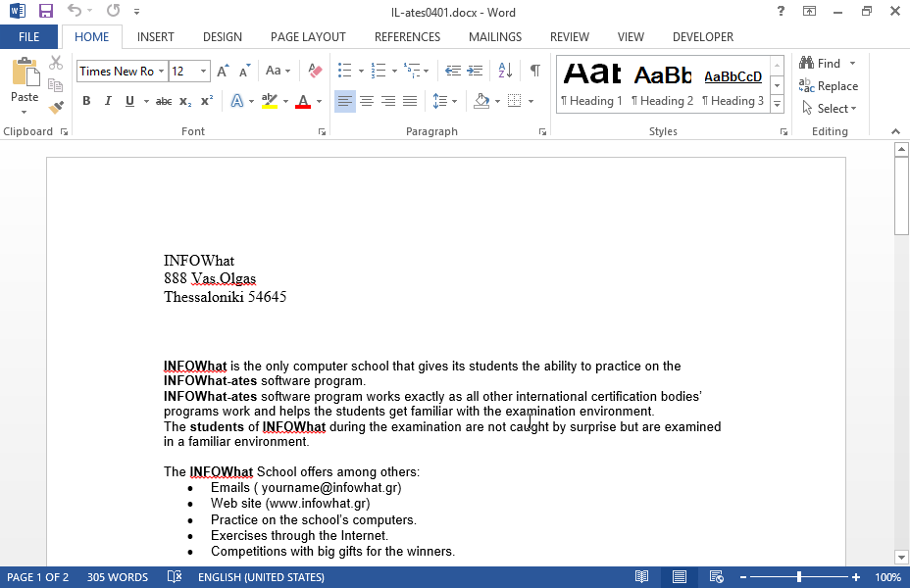Open the font color dropdown arrow
This screenshot has width=910, height=588.
pos(320,102)
